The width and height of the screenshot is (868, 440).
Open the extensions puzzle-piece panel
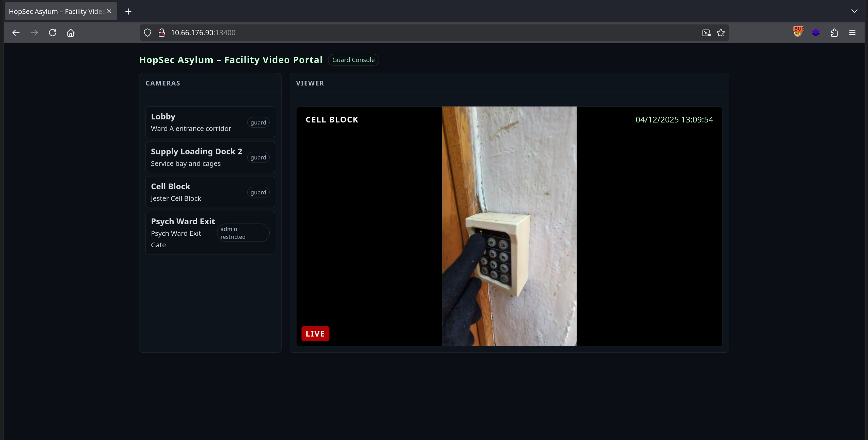(x=834, y=33)
